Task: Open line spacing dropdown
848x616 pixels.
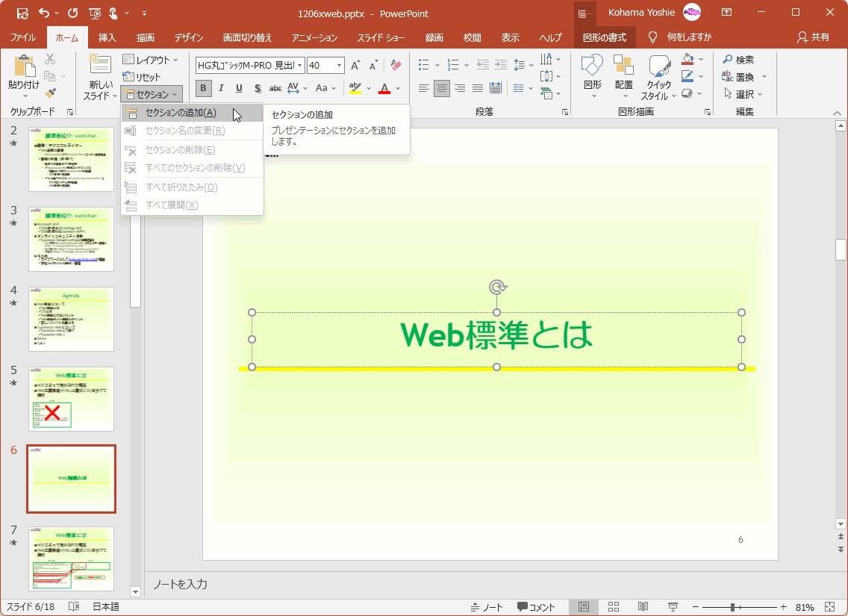Action: pos(523,66)
